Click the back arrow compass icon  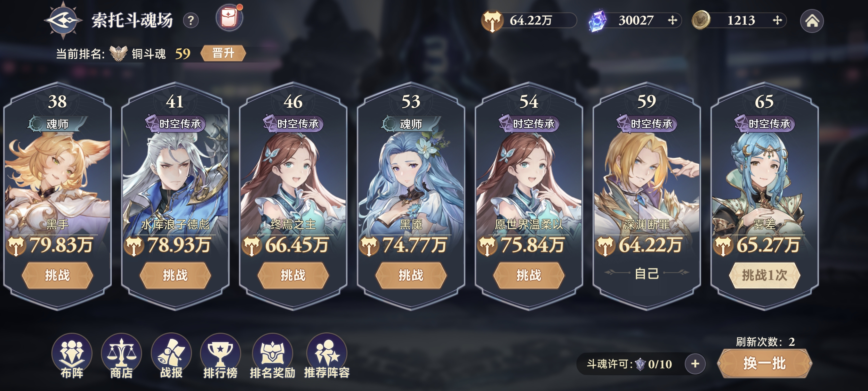[63, 20]
